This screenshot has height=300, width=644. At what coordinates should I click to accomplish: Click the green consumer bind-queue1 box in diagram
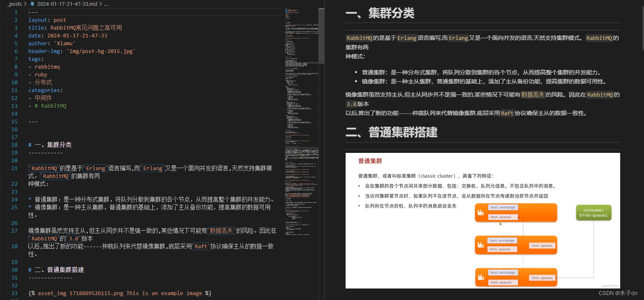(594, 212)
